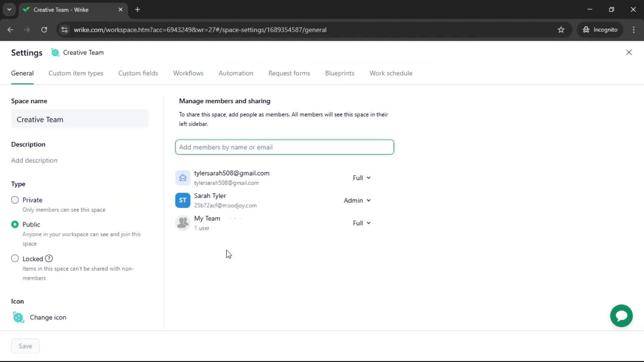Open the chat support bubble
This screenshot has height=362, width=644.
pos(621,316)
